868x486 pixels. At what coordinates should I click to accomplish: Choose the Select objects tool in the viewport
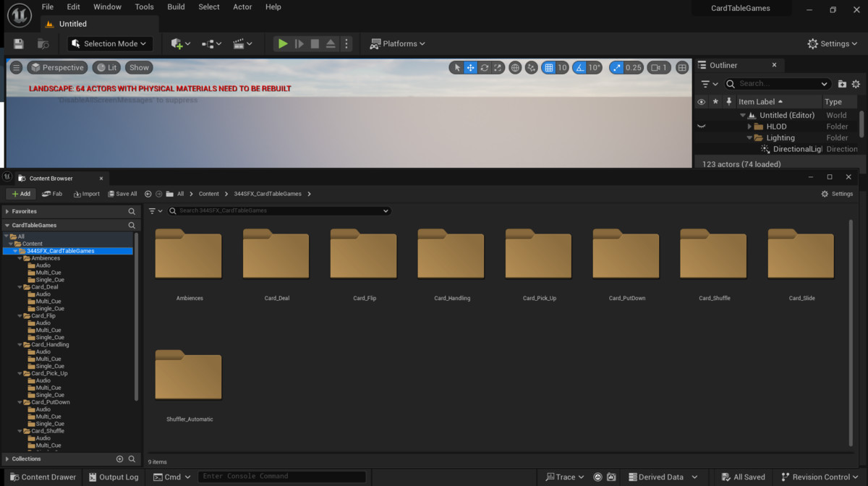click(456, 67)
